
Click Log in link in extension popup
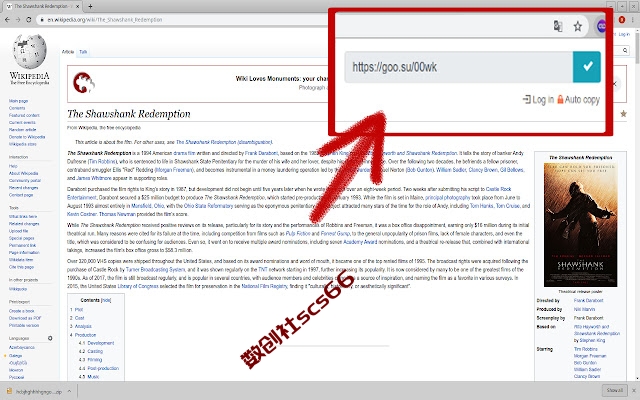(x=538, y=100)
